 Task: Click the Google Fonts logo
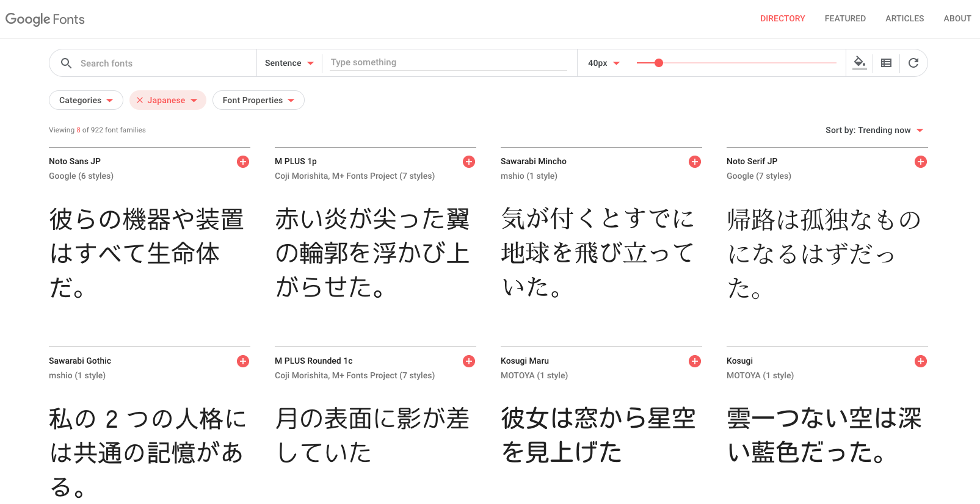[x=45, y=19]
